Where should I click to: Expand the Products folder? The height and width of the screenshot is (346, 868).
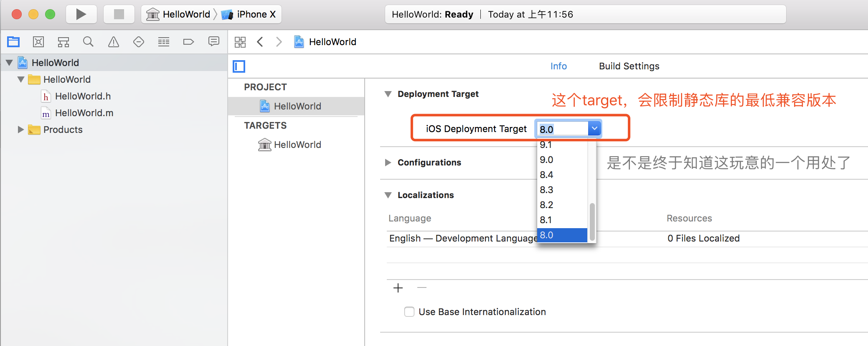point(21,130)
